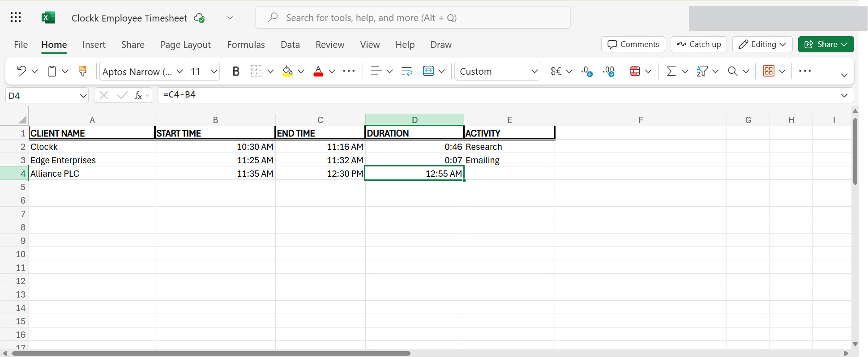Click Sort and Filter icon
The width and height of the screenshot is (868, 357).
click(702, 71)
